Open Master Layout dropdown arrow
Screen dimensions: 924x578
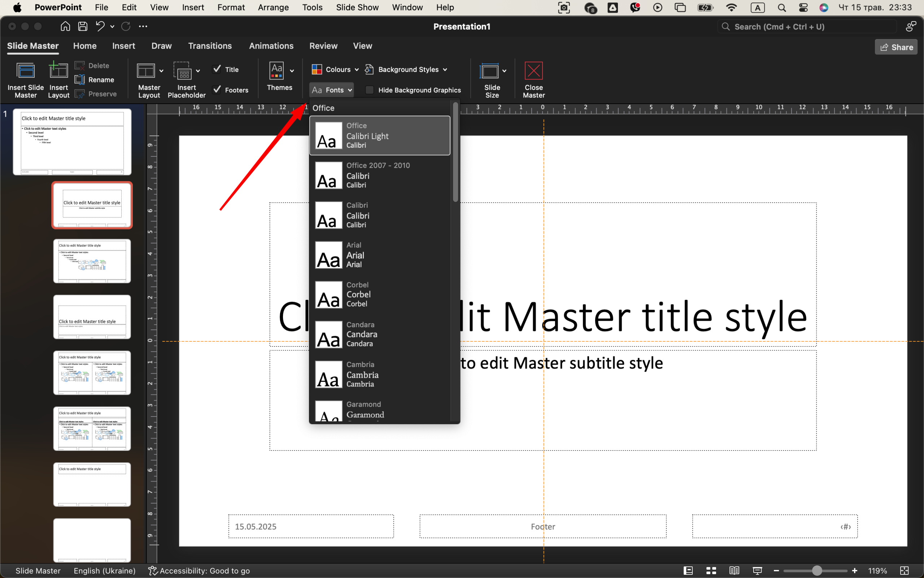tap(161, 71)
